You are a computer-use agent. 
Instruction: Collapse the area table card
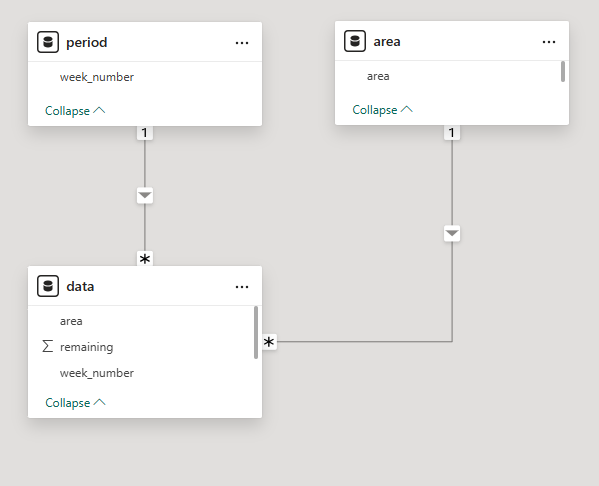click(382, 110)
